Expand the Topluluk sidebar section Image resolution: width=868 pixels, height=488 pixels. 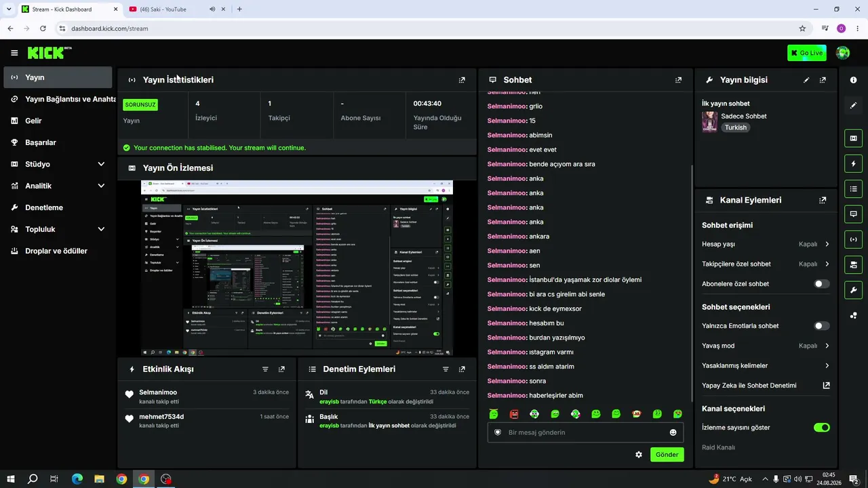point(101,229)
